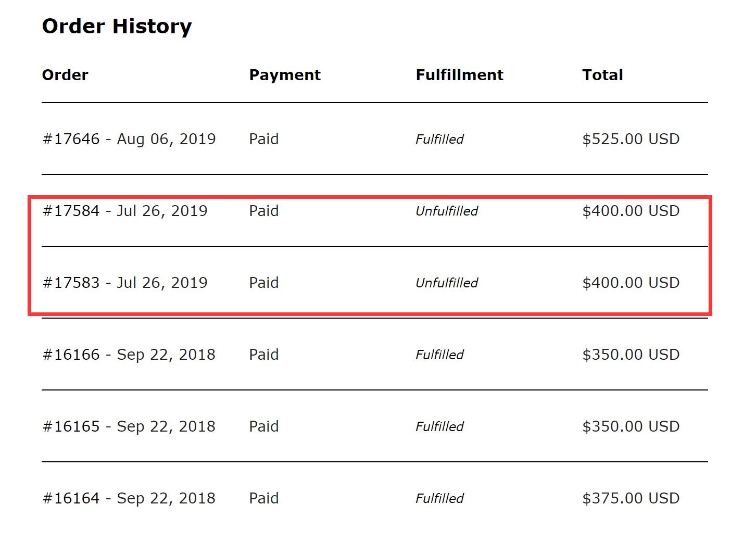Click the $525.00 USD total
This screenshot has height=555, width=756.
631,139
